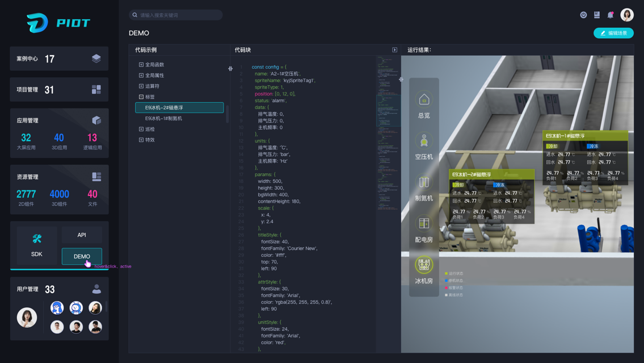
Task: Click the 用户管理 person icon
Action: click(x=96, y=289)
